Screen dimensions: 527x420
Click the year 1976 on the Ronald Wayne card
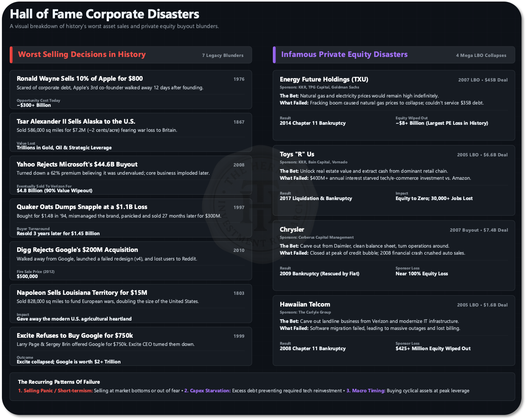pyautogui.click(x=239, y=79)
